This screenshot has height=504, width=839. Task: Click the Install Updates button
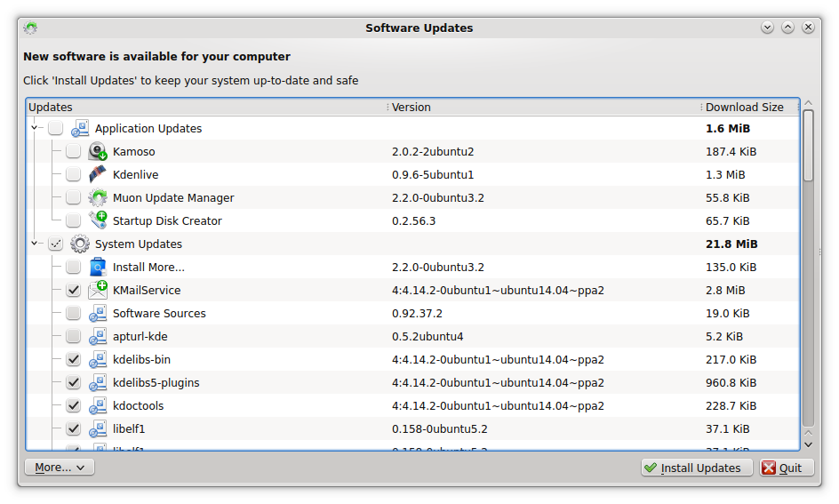pyautogui.click(x=697, y=468)
